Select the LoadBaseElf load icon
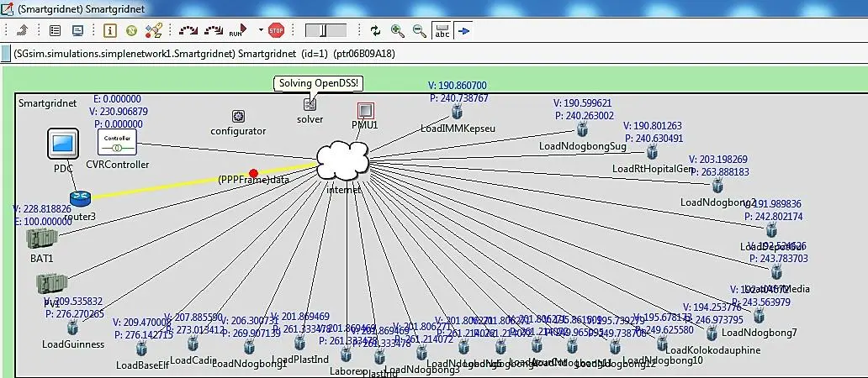Screen dimensions: 868x378 [141, 348]
